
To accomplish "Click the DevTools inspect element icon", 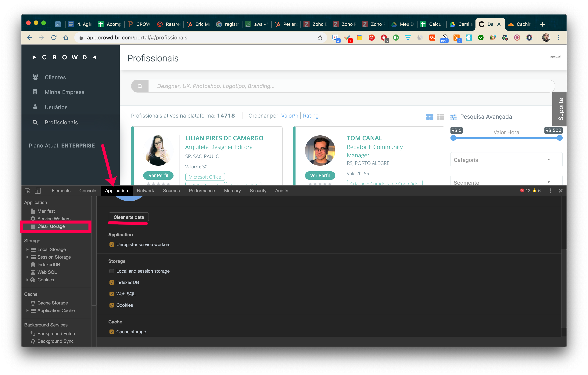I will [27, 191].
